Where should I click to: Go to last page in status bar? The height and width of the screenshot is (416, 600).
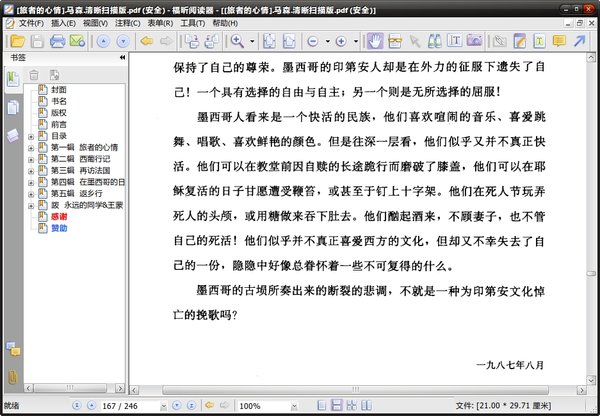pos(191,405)
